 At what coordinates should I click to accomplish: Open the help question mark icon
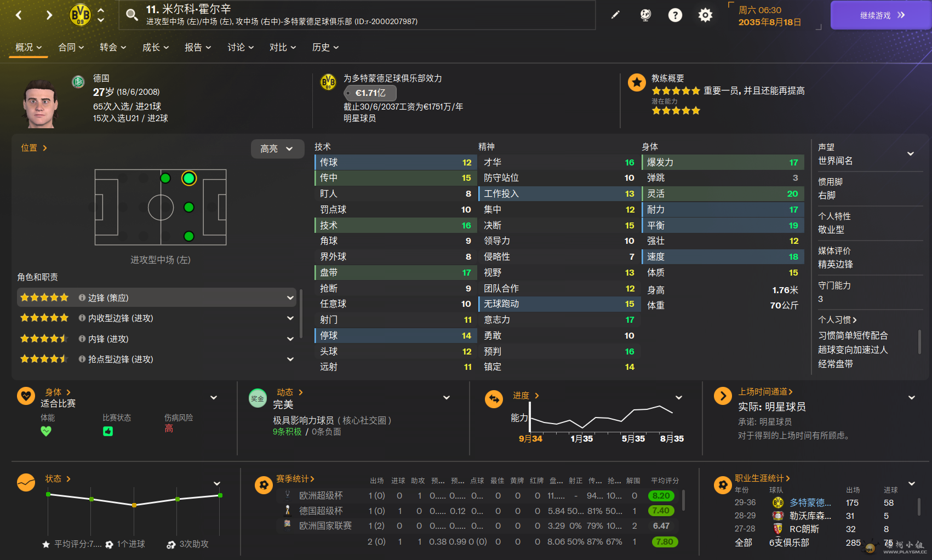tap(675, 15)
